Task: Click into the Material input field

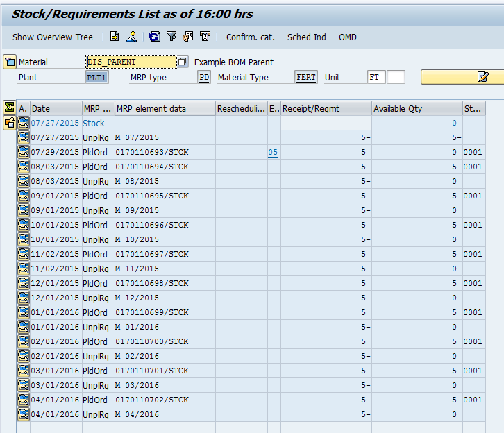Action: (131, 62)
